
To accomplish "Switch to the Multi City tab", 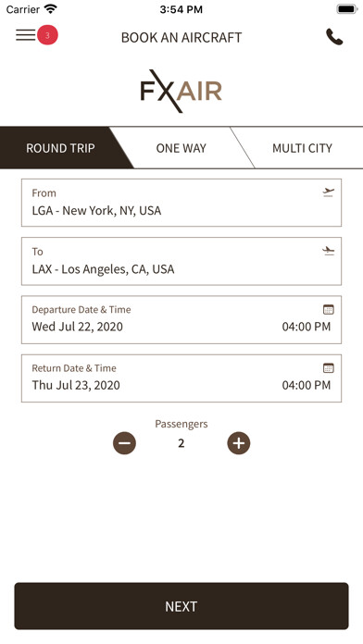I will click(302, 148).
